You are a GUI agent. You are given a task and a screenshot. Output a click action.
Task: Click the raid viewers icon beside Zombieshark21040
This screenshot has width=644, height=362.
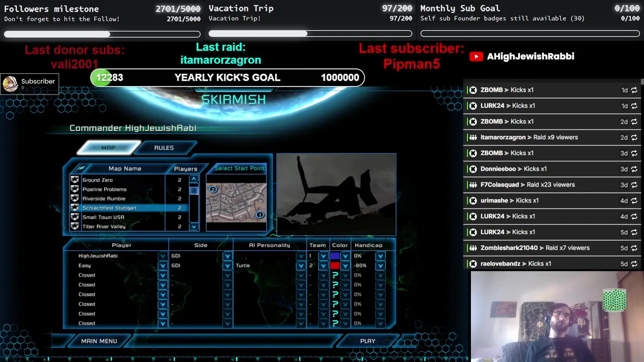(473, 248)
